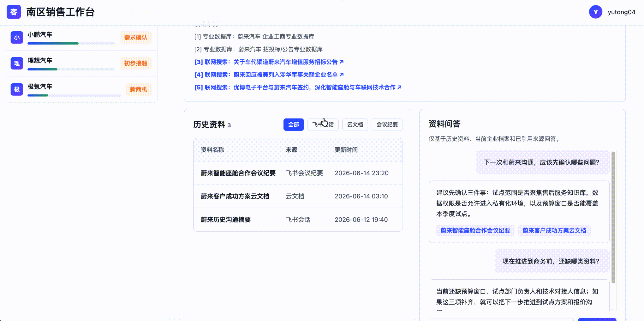The height and width of the screenshot is (321, 644).
Task: Click the yutong04 username
Action: coord(621,12)
